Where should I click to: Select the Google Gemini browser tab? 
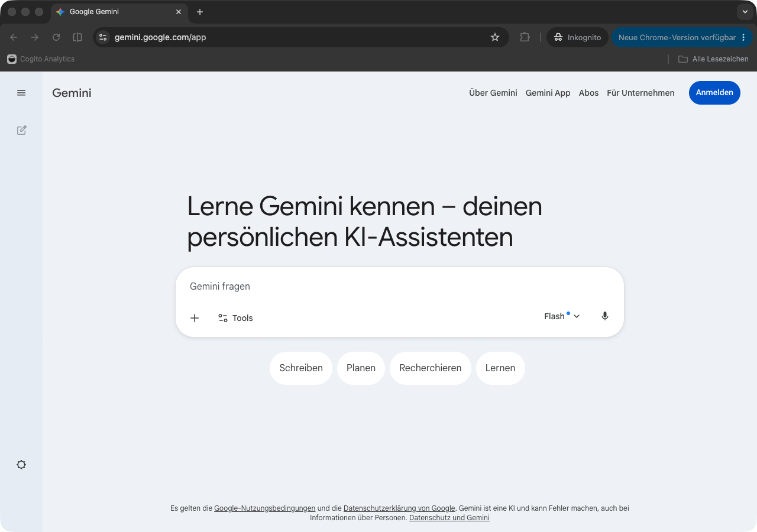118,12
